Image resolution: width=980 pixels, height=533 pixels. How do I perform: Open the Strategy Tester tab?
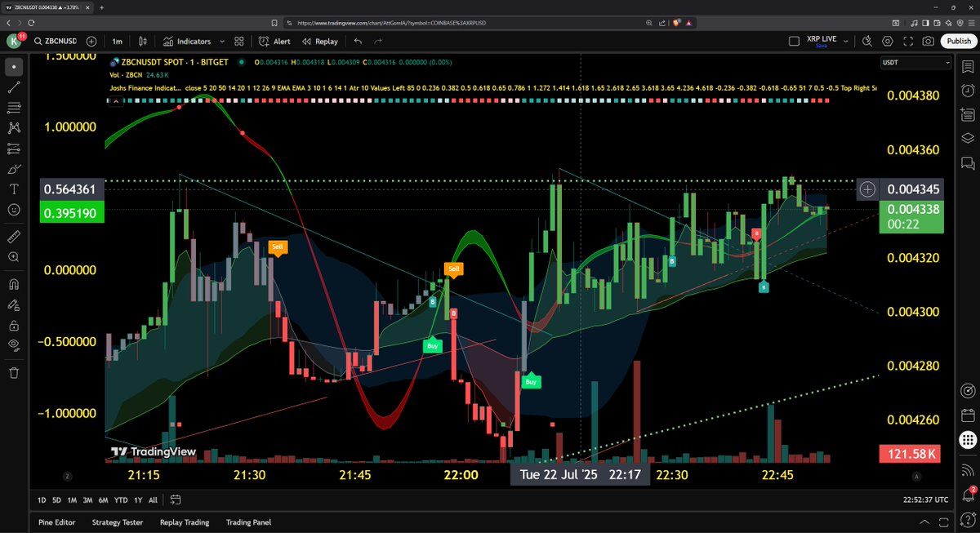pos(118,522)
